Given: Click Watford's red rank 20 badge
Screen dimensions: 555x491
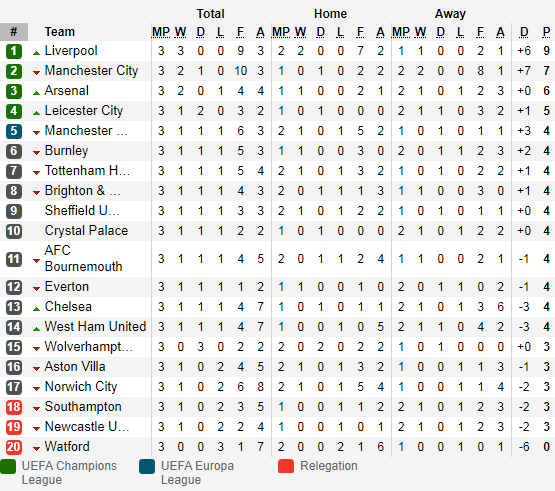Looking at the screenshot, I should click(x=14, y=447).
